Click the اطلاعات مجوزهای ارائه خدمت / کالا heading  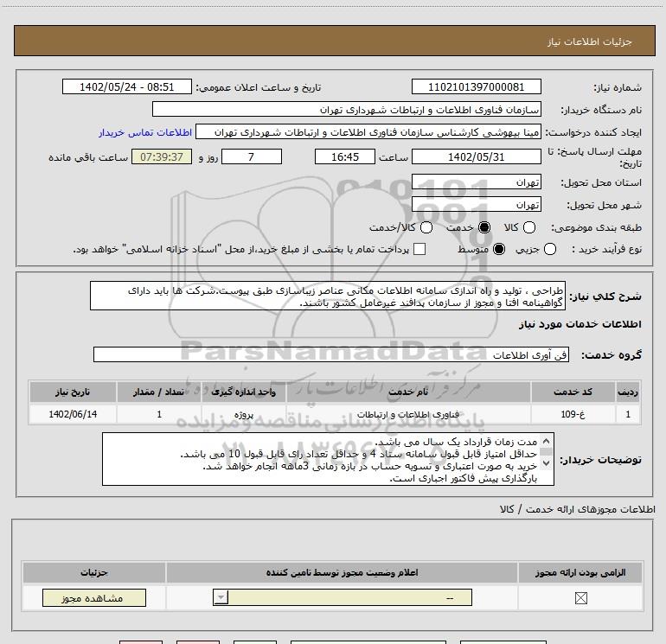pyautogui.click(x=578, y=509)
